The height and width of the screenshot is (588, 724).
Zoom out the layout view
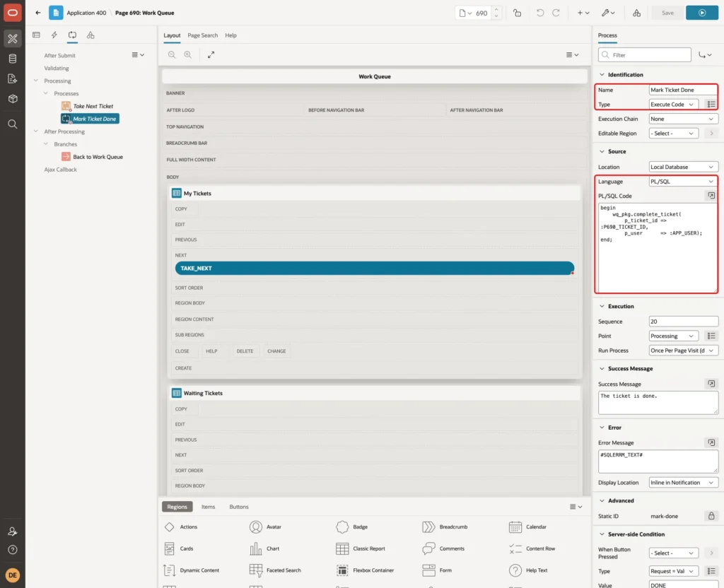(x=172, y=54)
